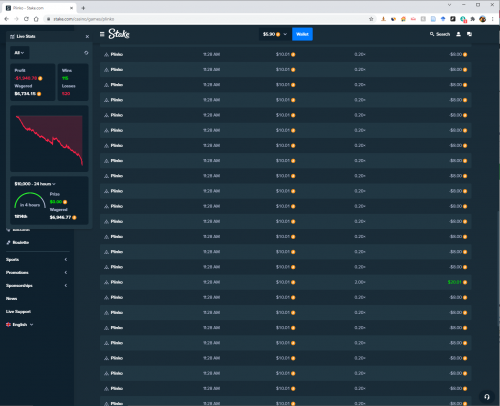
Task: Expand the $10,000 - 24 hours race dropdown
Action: click(x=35, y=184)
